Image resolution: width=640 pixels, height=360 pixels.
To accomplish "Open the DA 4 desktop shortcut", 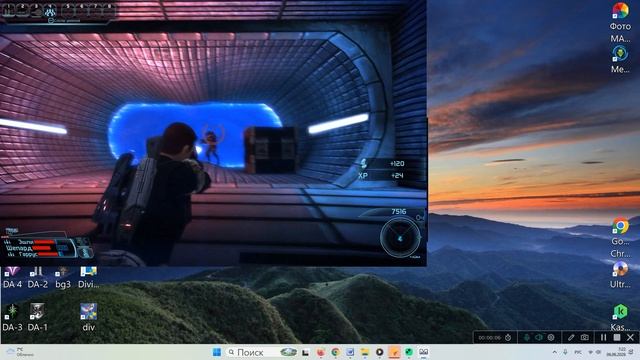I will [12, 277].
